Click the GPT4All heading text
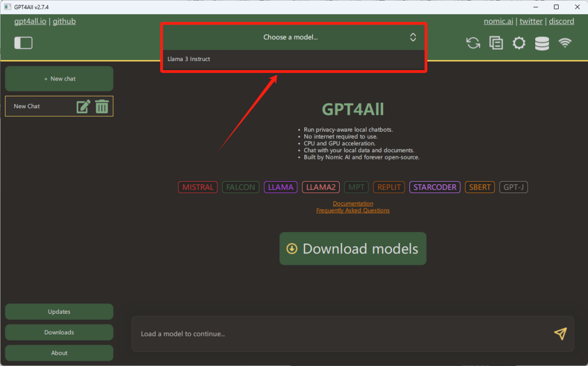This screenshot has width=588, height=366. tap(353, 109)
